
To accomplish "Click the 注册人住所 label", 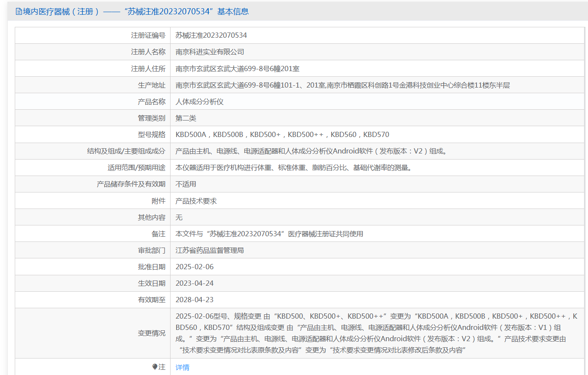I will [148, 68].
